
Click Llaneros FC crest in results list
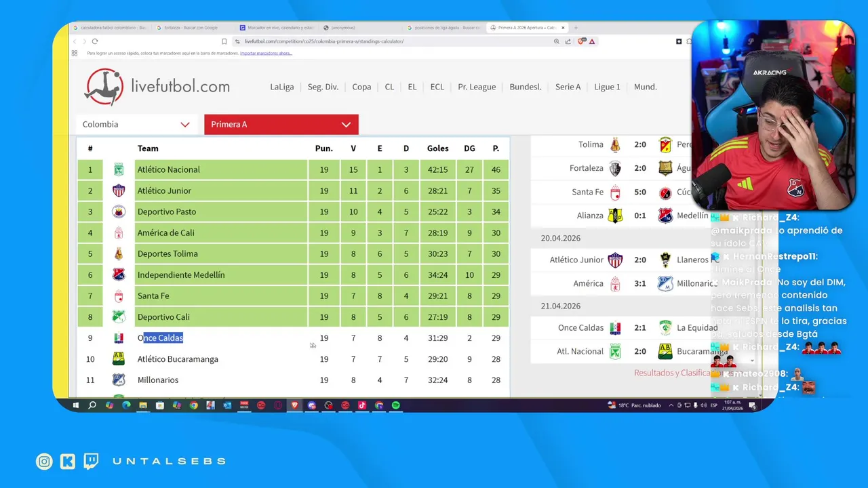pyautogui.click(x=665, y=260)
